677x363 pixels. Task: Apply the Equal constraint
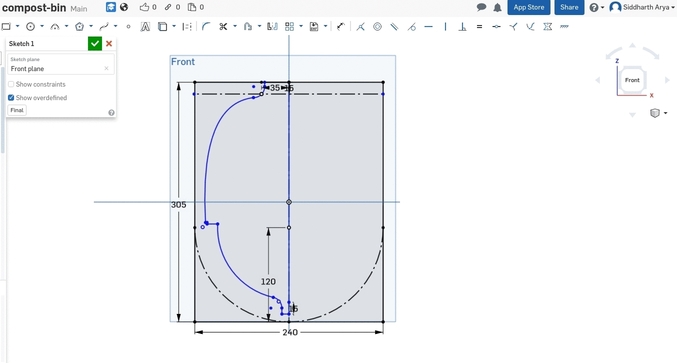point(479,27)
